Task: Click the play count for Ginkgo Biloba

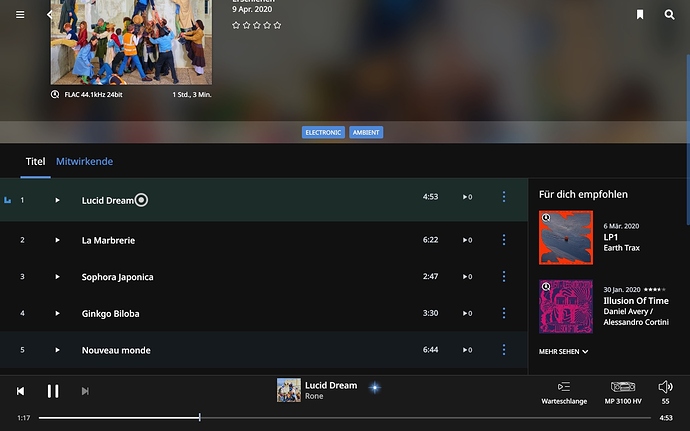Action: click(467, 313)
